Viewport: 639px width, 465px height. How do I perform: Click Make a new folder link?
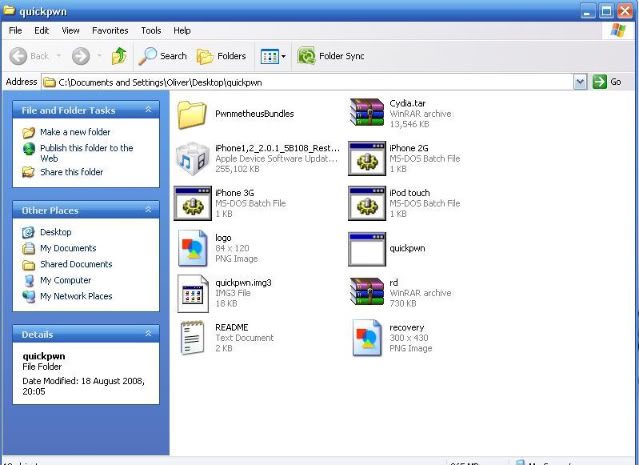coord(75,132)
